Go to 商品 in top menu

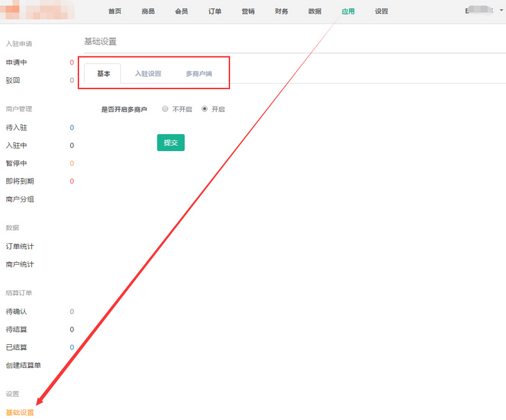[148, 11]
